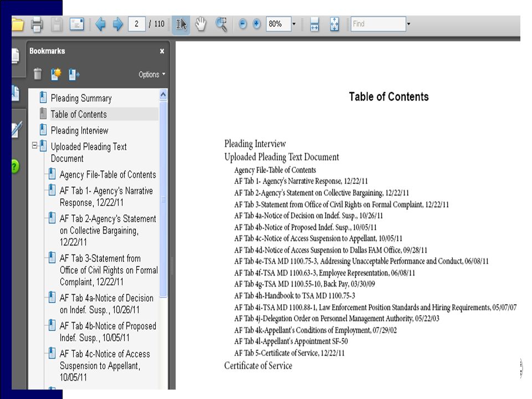Click AF Tab 4b page contents entry
532x399 pixels.
tap(305, 227)
